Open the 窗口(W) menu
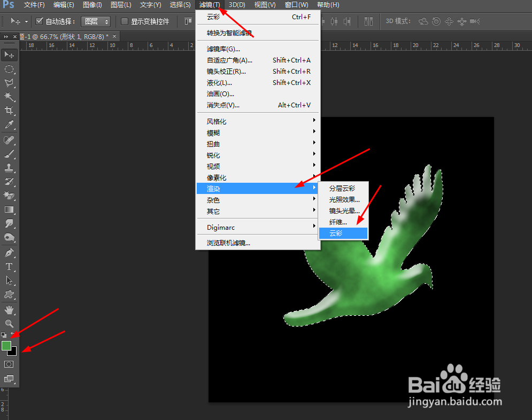 pos(297,5)
